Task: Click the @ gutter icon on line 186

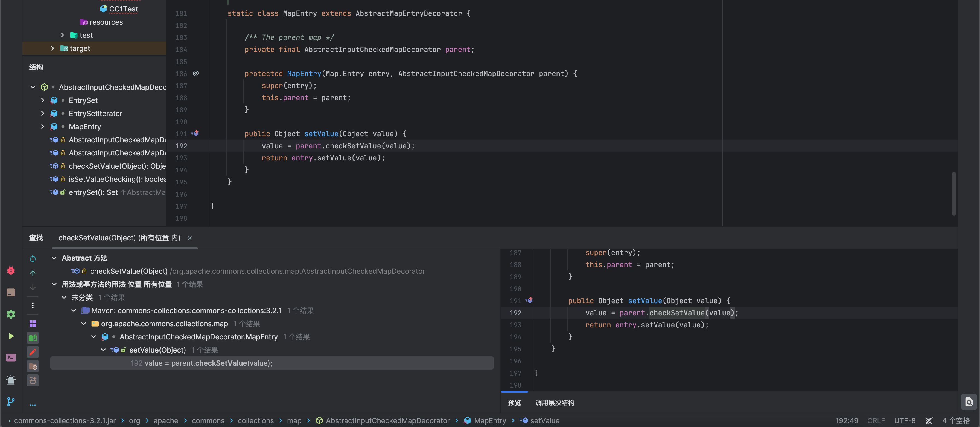Action: (196, 73)
